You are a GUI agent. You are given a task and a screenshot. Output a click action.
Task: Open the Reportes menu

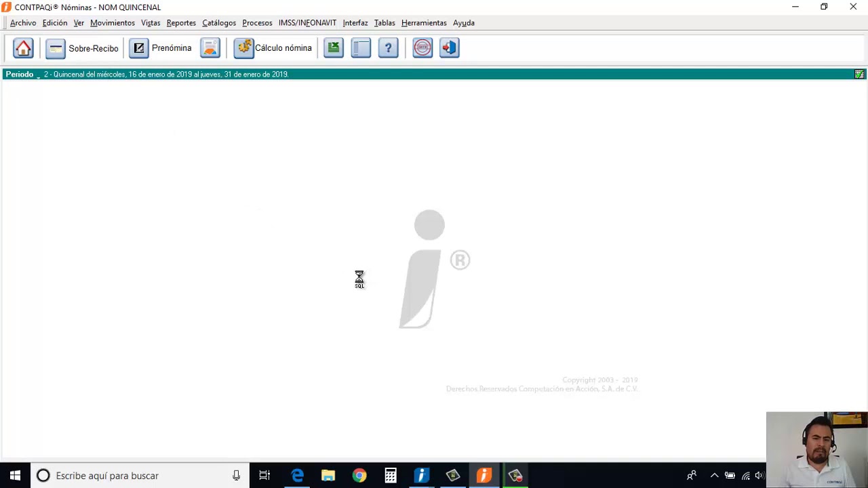tap(181, 22)
